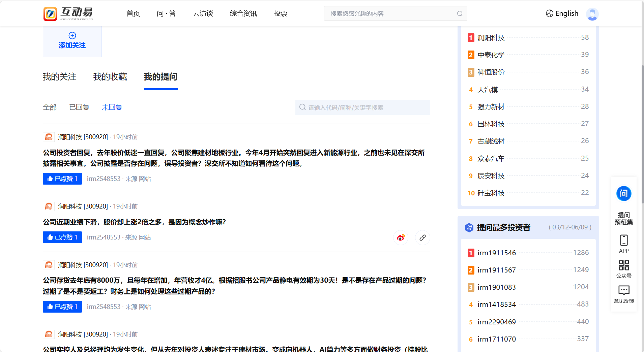This screenshot has height=352, width=644.
Task: Click the page vertical scrollbar
Action: (x=642, y=135)
